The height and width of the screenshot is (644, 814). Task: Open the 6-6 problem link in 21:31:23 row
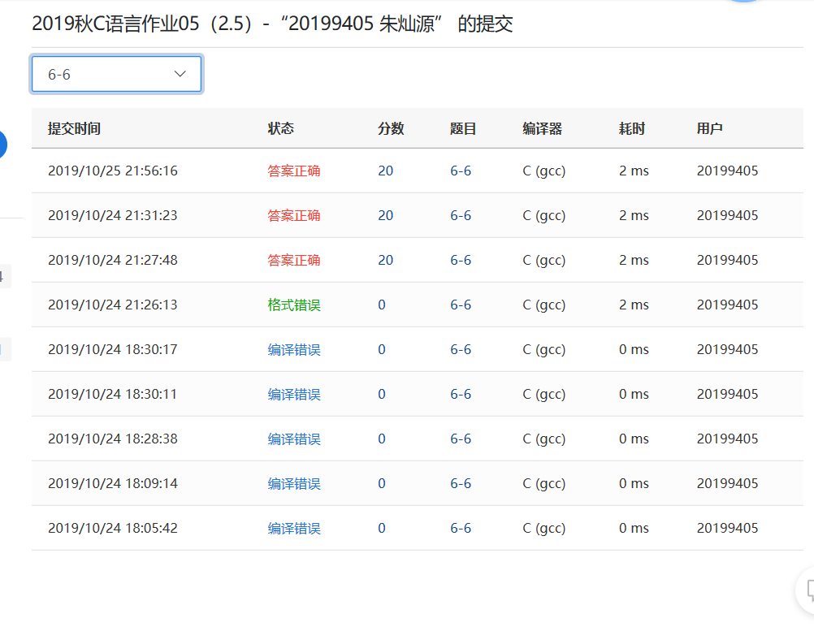click(x=461, y=215)
